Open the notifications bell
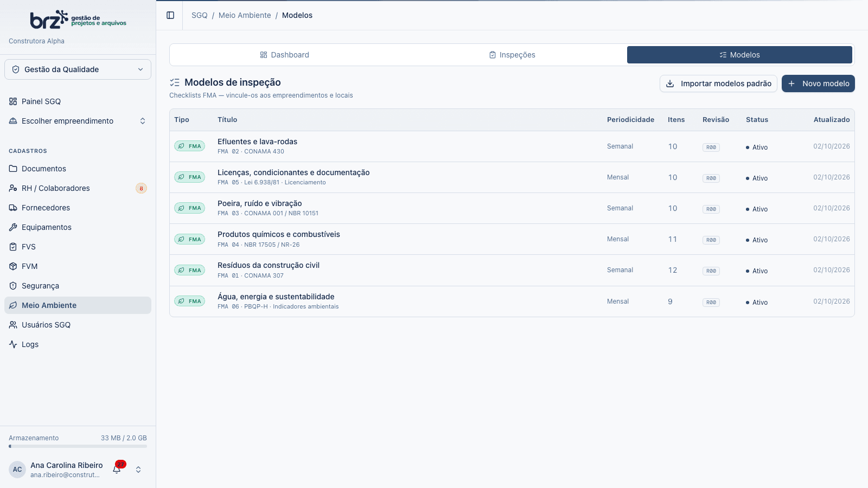 point(117,470)
